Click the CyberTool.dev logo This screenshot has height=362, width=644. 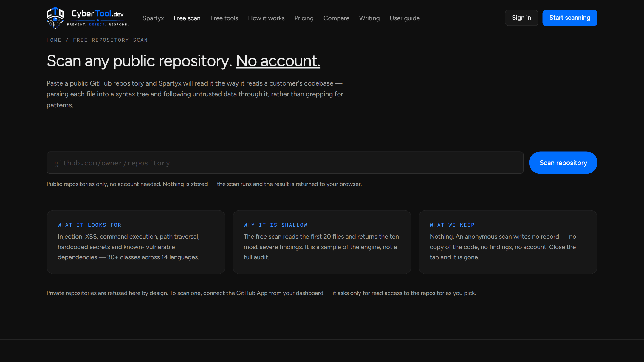click(x=87, y=18)
